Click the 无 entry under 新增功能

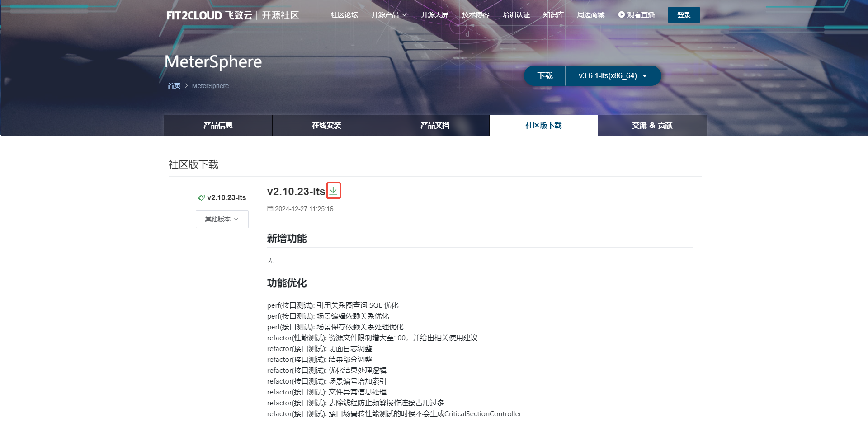[x=271, y=260]
